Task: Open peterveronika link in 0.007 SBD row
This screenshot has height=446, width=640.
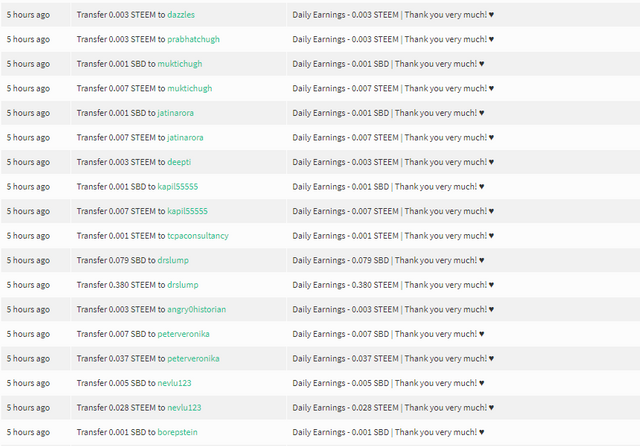Action: click(183, 334)
